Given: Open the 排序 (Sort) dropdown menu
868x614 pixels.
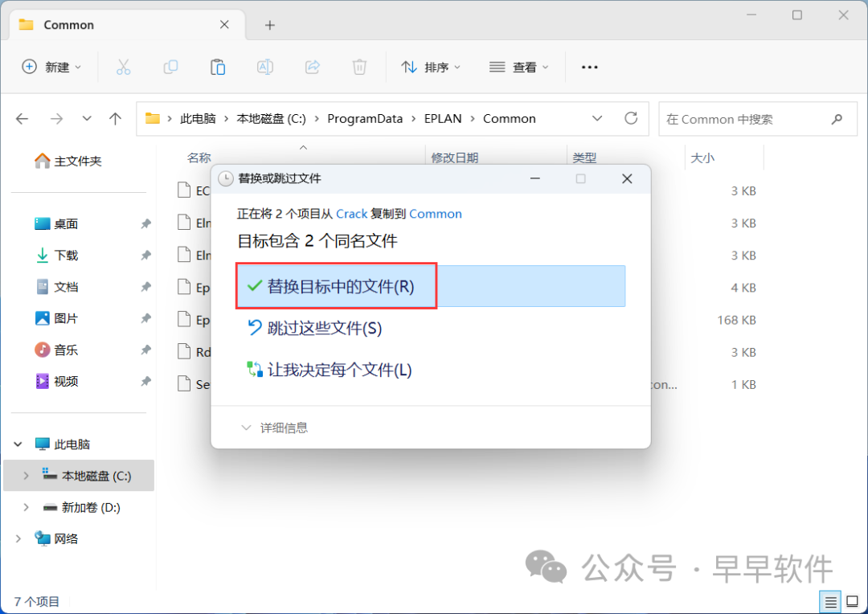Looking at the screenshot, I should pyautogui.click(x=432, y=68).
